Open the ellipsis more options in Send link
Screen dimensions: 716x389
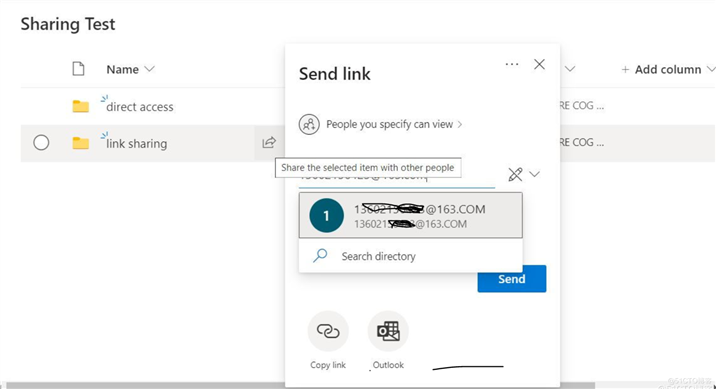coord(512,64)
